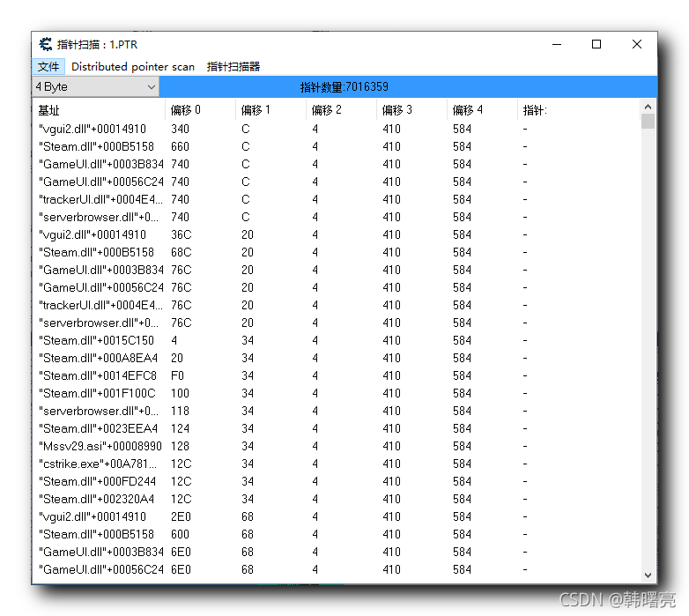
Task: Select "serverbrowser.dll" row with offset 740
Action: (x=337, y=217)
